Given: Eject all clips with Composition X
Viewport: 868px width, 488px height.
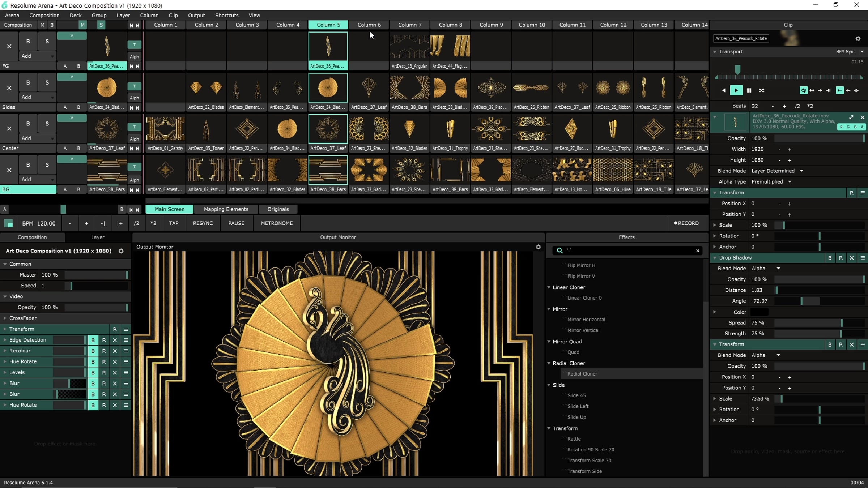Looking at the screenshot, I should click(x=42, y=25).
